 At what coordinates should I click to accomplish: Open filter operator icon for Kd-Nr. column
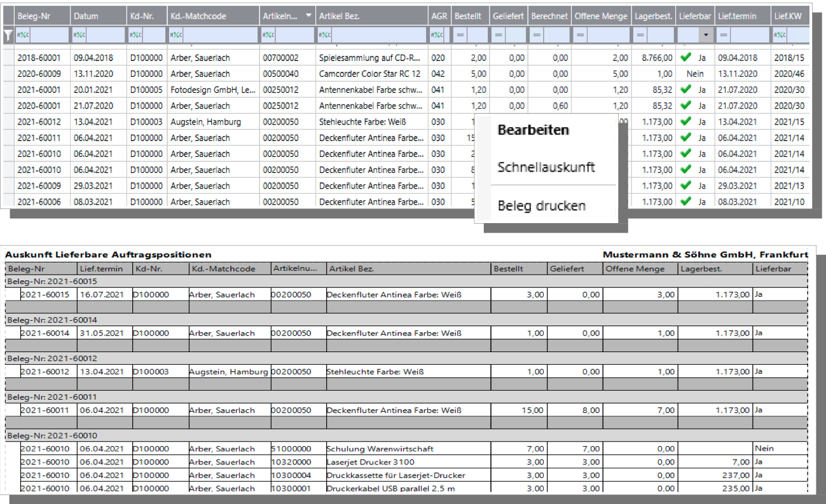pyautogui.click(x=134, y=36)
